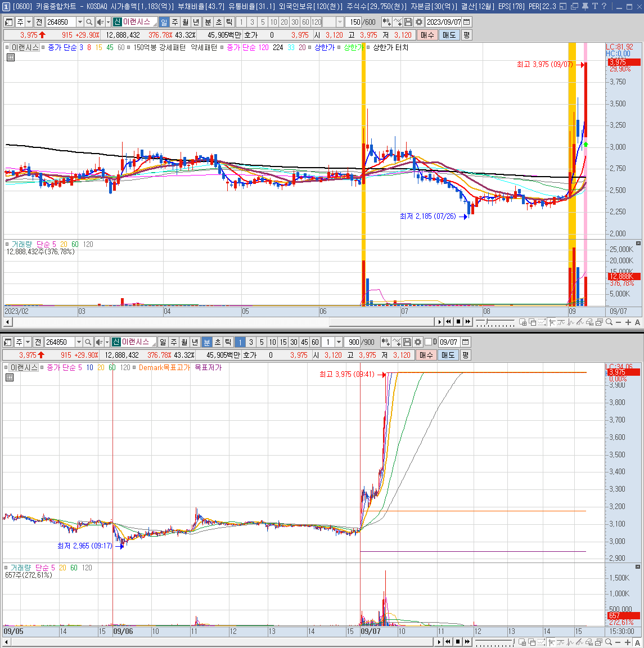Click lower chart magnifier zoom tool
Viewport: 644px width, 648px height.
click(x=609, y=642)
